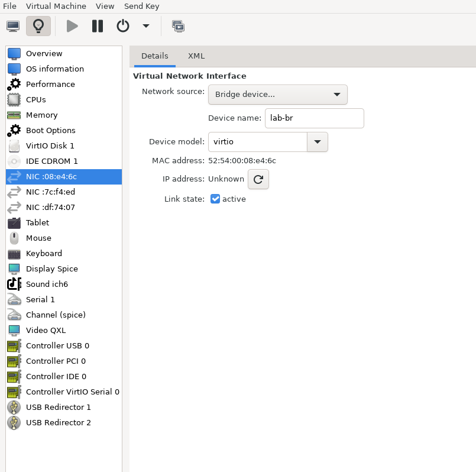
Task: Expand the Device model virtio dropdown
Action: [x=318, y=142]
